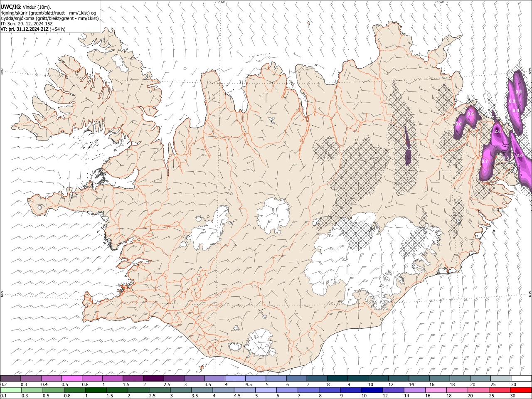This screenshot has width=532, height=399.
Task: Click the pale grey 25–30 swatch in top legend row
Action: [500, 378]
